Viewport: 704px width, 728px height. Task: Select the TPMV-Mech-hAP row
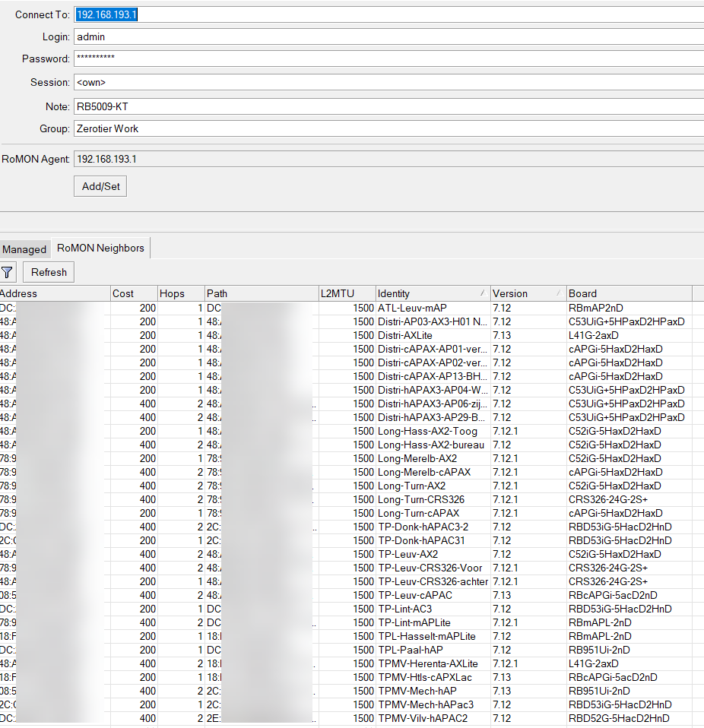tap(352, 691)
